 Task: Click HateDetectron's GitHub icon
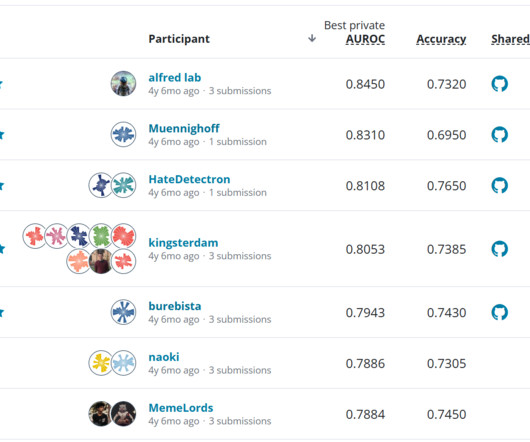500,185
